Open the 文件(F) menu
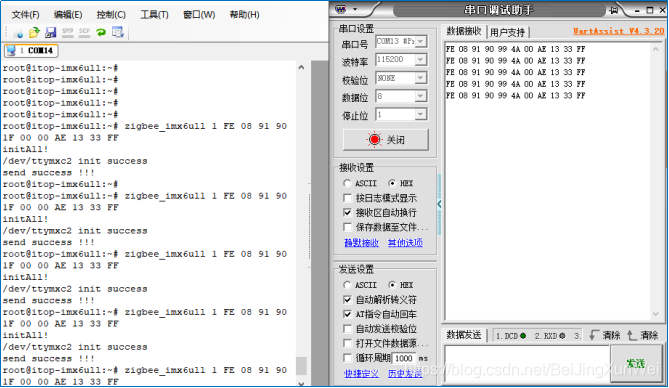669x388 pixels. 26,15
